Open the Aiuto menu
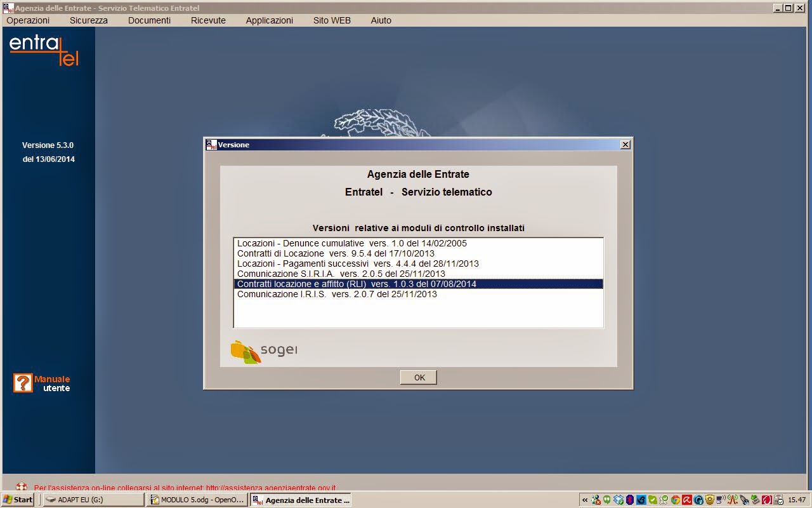This screenshot has width=812, height=508. (x=381, y=20)
